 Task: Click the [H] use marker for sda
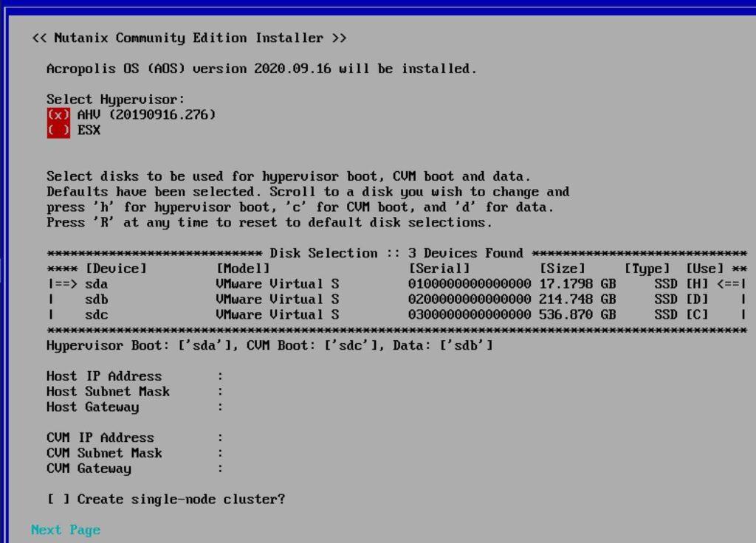[x=697, y=284]
